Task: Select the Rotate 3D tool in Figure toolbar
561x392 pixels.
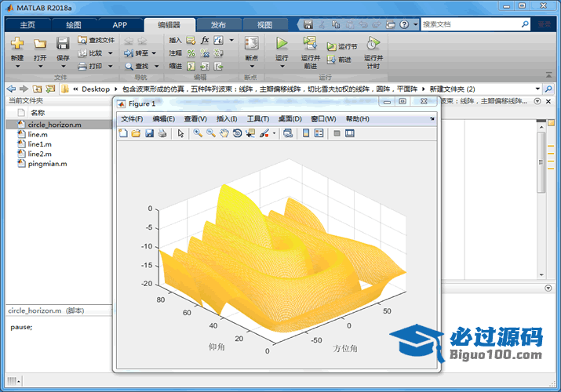Action: (237, 133)
